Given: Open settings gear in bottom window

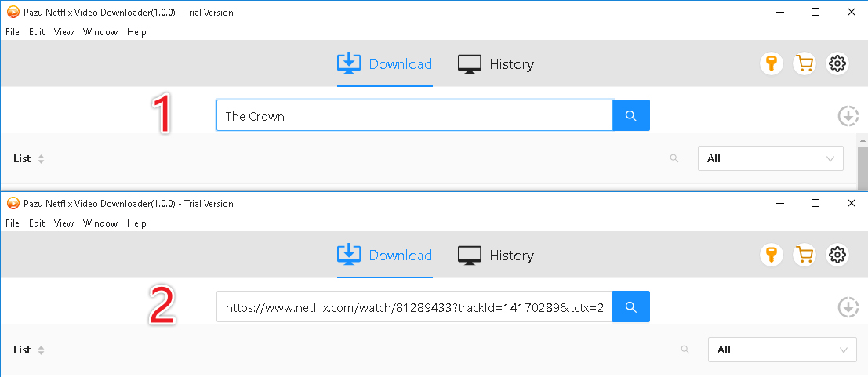Looking at the screenshot, I should click(x=837, y=256).
